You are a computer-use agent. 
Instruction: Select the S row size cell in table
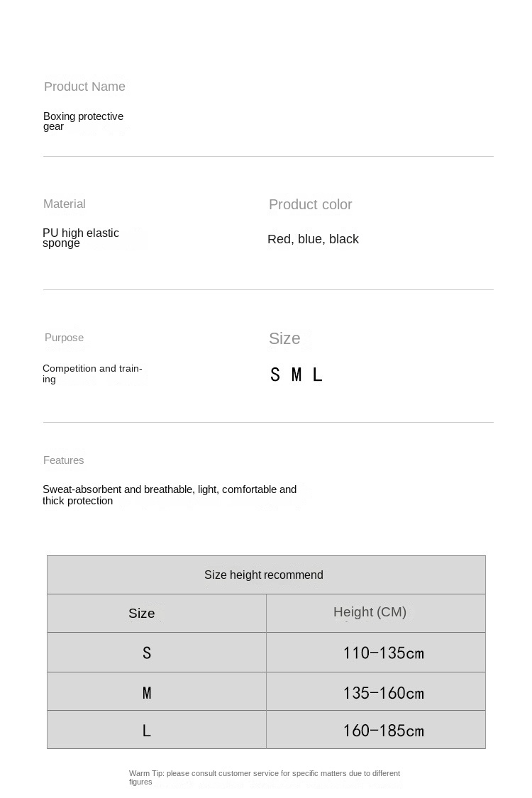pos(147,653)
